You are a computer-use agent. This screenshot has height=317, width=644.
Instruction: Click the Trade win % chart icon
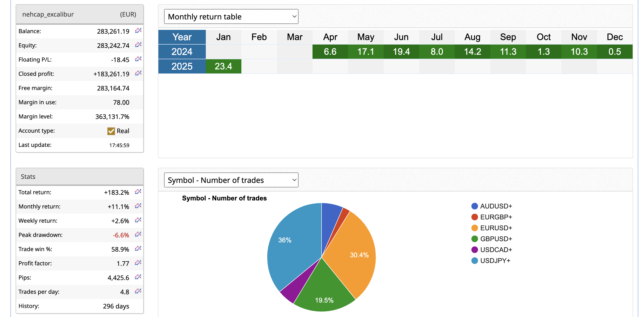coord(138,249)
